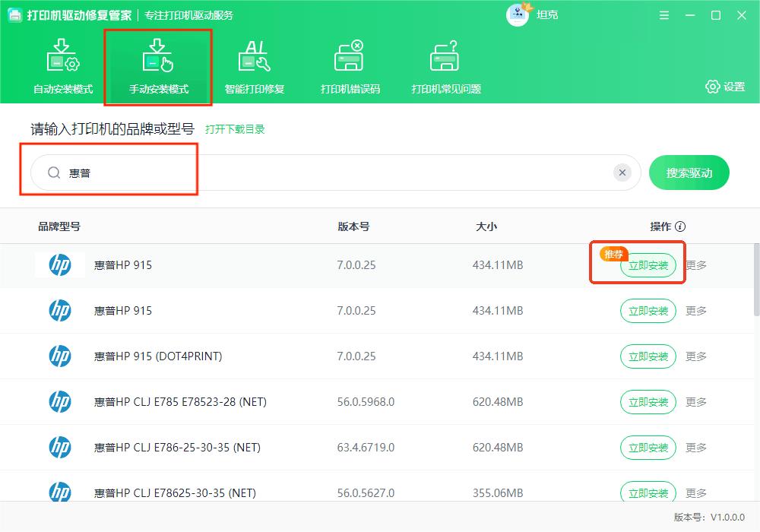Clear the 惠普 search text with × icon
Screen dimensions: 760x532
(622, 173)
